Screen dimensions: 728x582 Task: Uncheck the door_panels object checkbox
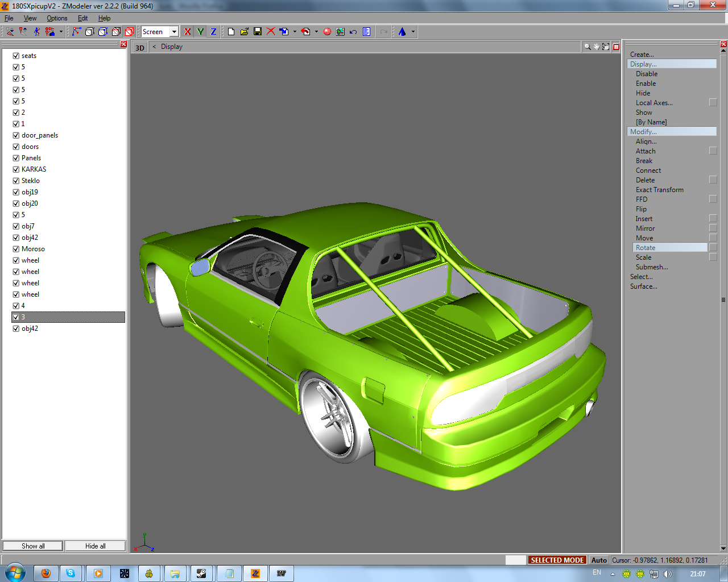click(16, 135)
